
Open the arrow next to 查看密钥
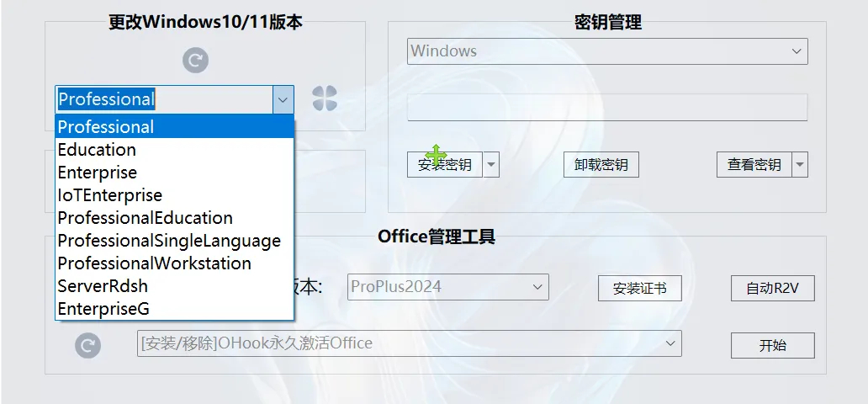[800, 165]
